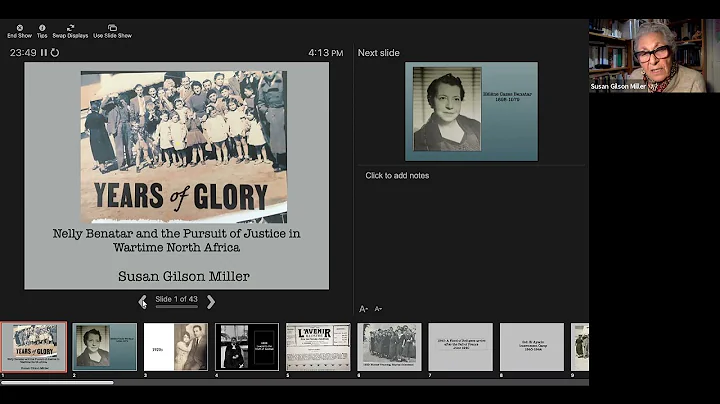
Task: Reset the elapsed timer
Action: click(55, 53)
